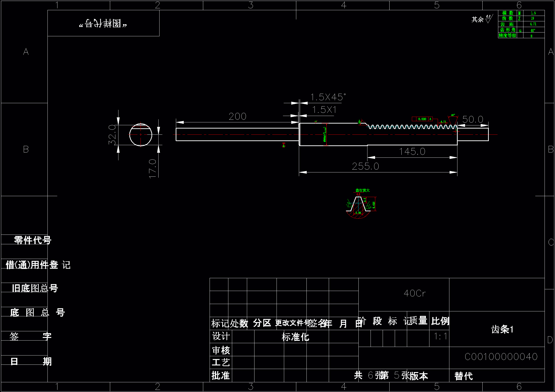
Task: Click the 40° tooth angle marker
Action: point(453,115)
